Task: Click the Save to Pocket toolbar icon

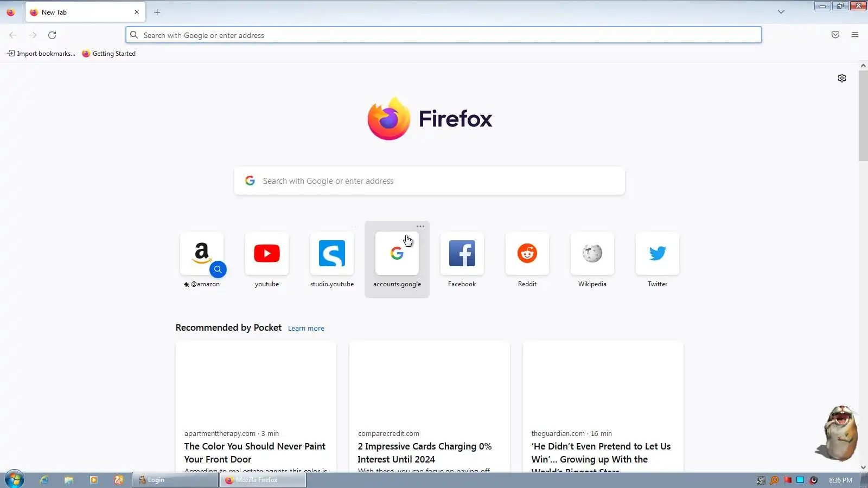Action: 835,35
